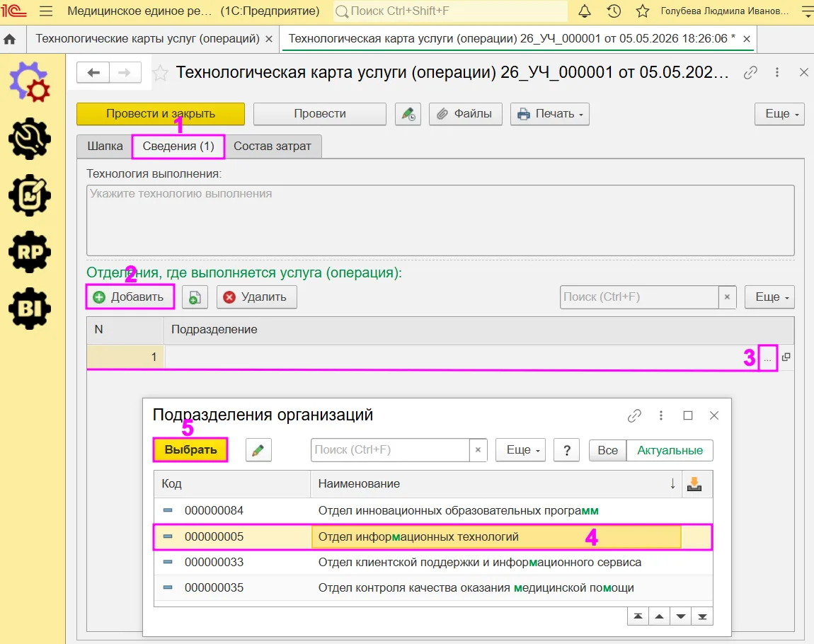Switch to the Состав затрат tab
The height and width of the screenshot is (644, 814).
point(273,146)
